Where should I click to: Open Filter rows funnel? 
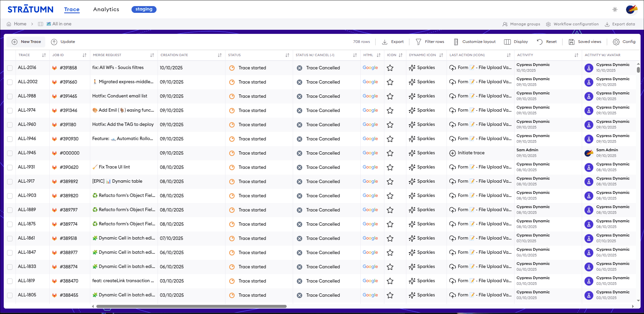(x=419, y=42)
